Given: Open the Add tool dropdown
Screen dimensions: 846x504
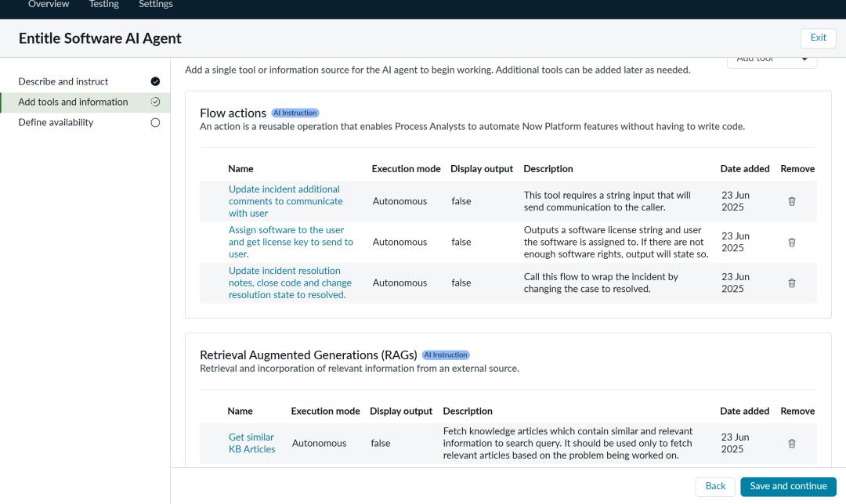Looking at the screenshot, I should click(x=772, y=60).
